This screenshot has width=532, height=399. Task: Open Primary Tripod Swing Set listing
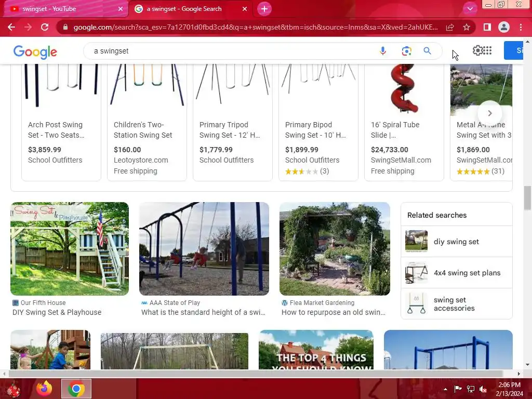click(x=233, y=122)
